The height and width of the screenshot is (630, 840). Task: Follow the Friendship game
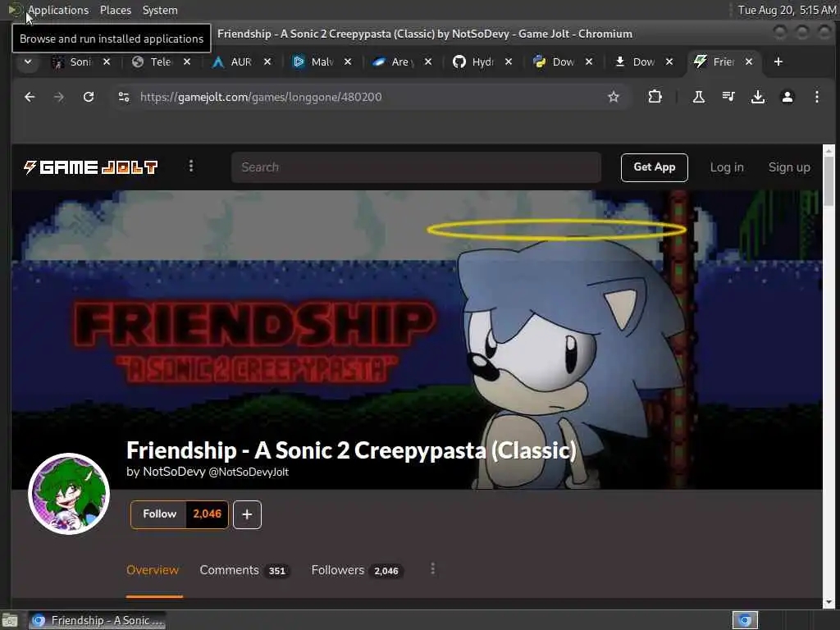tap(159, 514)
